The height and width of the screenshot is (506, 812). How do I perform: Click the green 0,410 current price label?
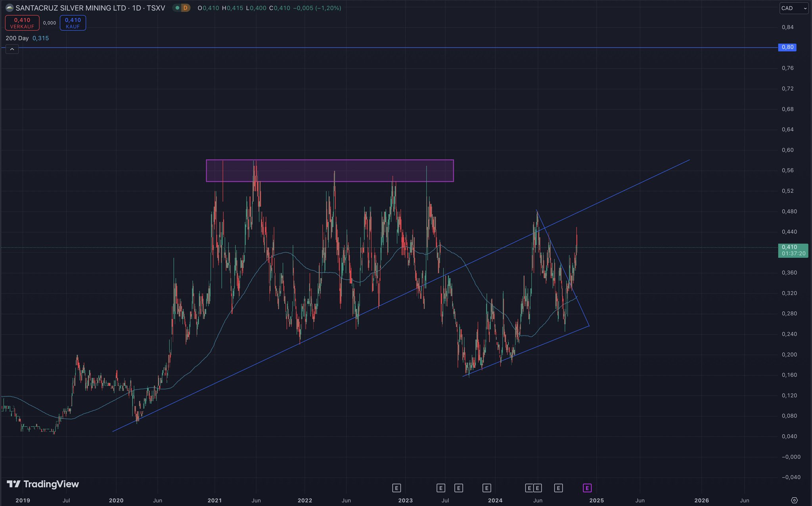click(793, 250)
